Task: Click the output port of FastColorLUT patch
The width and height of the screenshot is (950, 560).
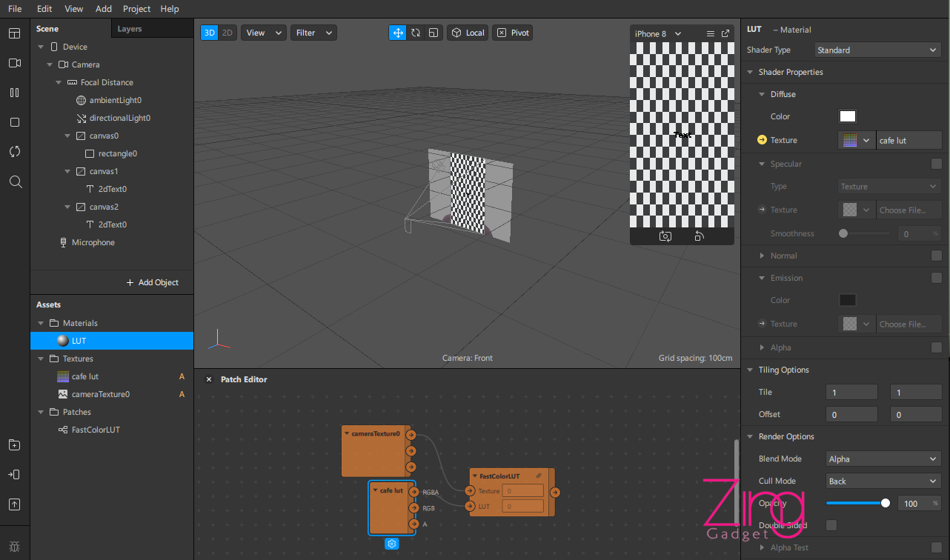Action: (x=555, y=492)
